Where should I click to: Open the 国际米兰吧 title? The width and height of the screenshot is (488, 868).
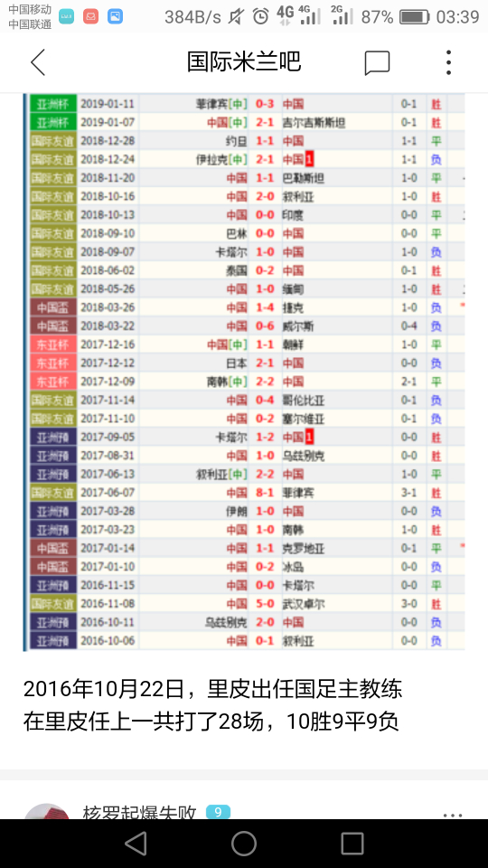click(x=244, y=62)
